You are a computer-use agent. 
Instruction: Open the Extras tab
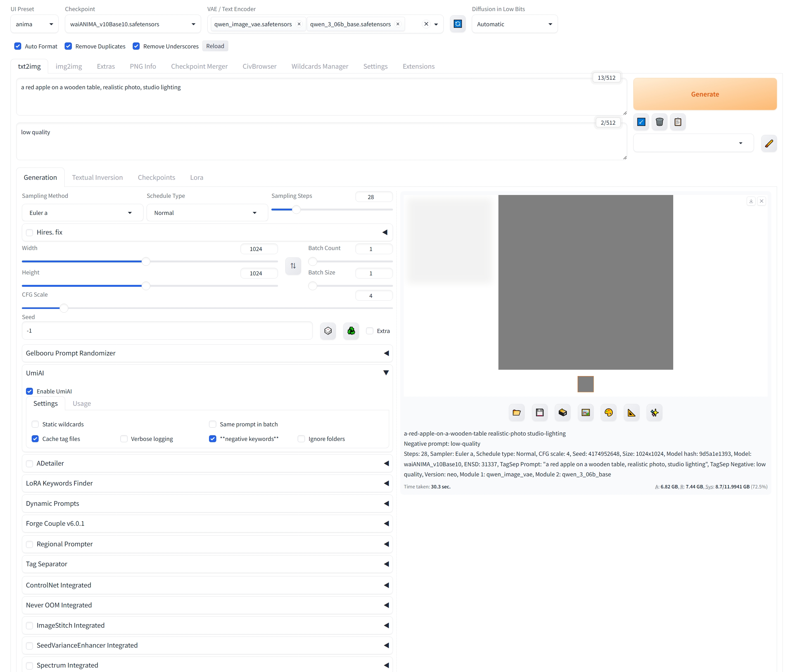106,66
